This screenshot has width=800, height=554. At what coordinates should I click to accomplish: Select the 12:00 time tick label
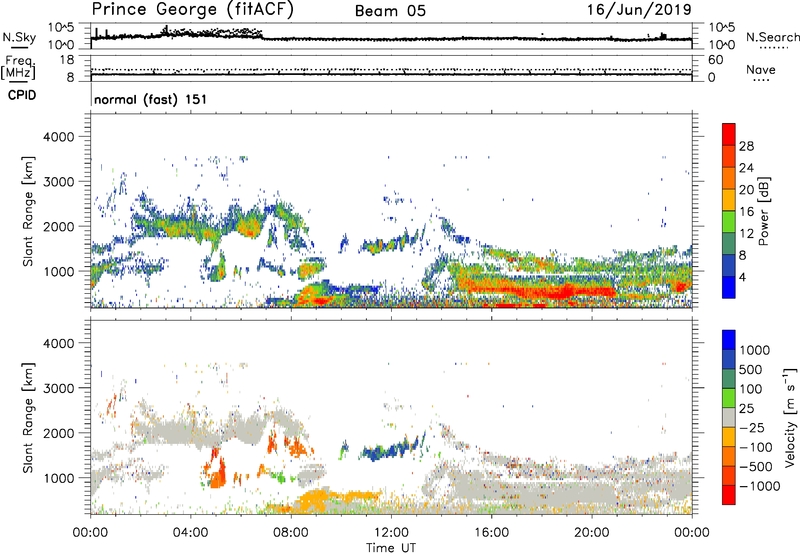pos(391,533)
